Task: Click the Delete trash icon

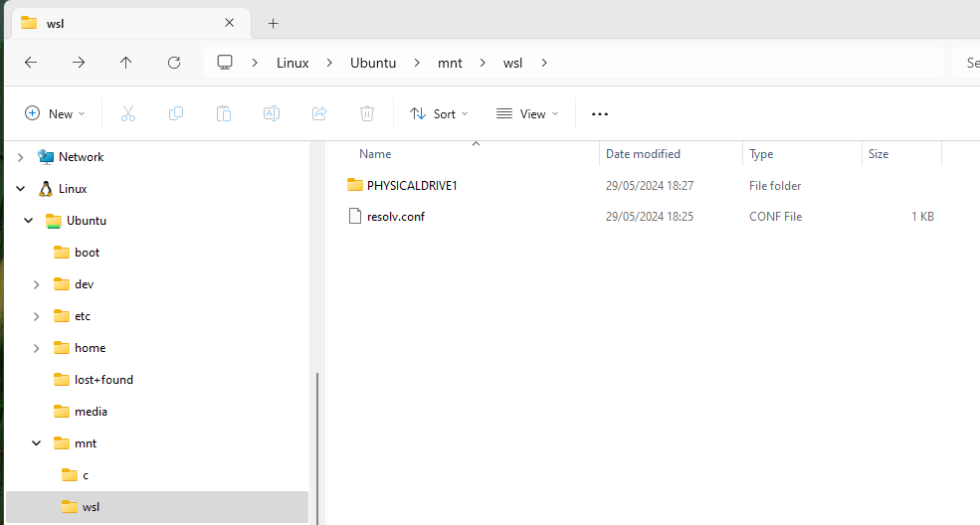Action: point(367,114)
